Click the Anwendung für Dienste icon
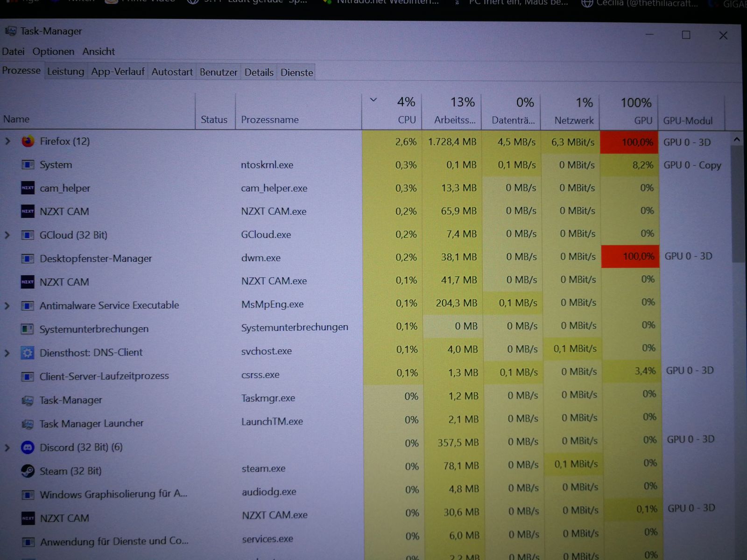Viewport: 747px width, 560px height. (x=28, y=542)
